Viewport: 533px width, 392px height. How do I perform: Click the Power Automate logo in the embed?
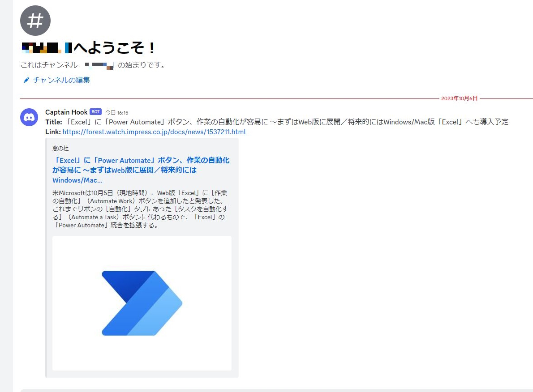142,303
